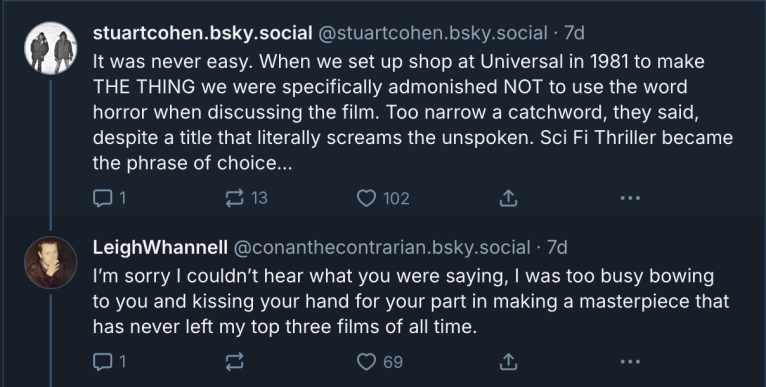This screenshot has height=387, width=766.
Task: Visit the @stuartcohen.bsky.social handle
Action: pos(433,33)
